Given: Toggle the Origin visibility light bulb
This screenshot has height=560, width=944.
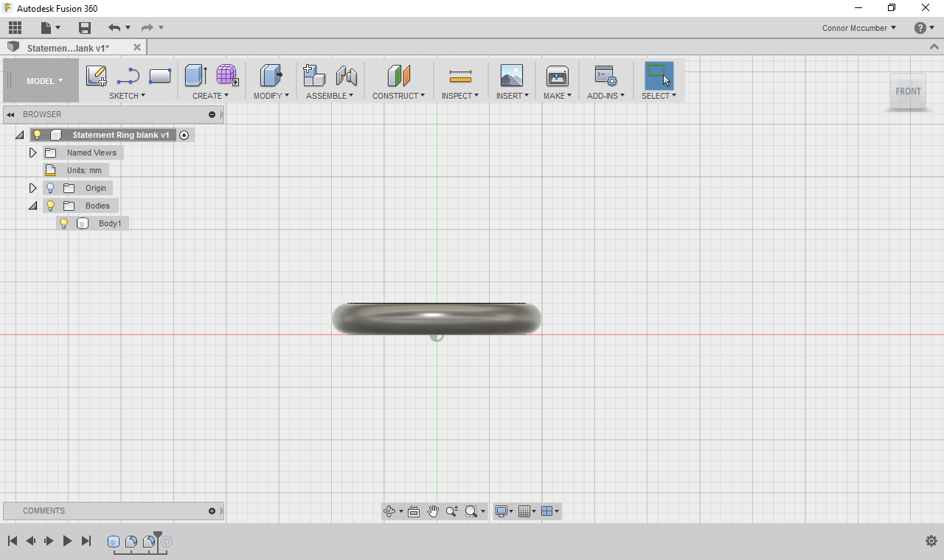Looking at the screenshot, I should point(50,188).
